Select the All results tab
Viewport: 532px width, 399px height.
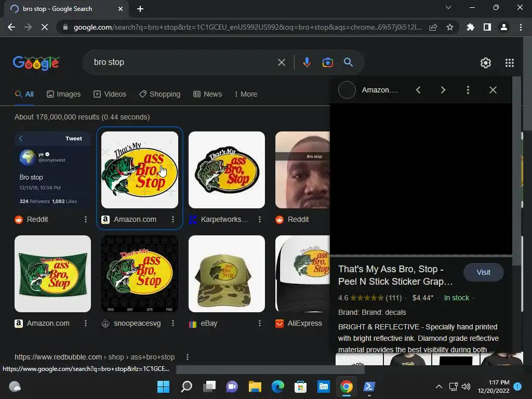pos(24,95)
